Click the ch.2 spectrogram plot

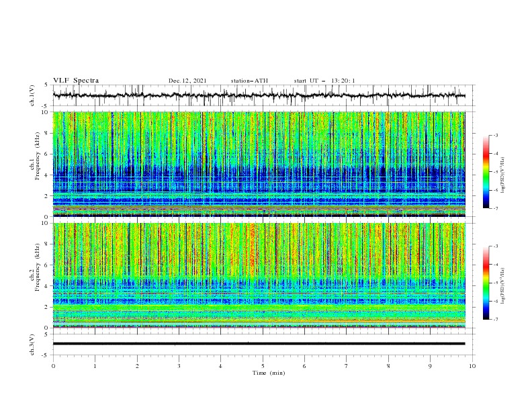pyautogui.click(x=259, y=275)
